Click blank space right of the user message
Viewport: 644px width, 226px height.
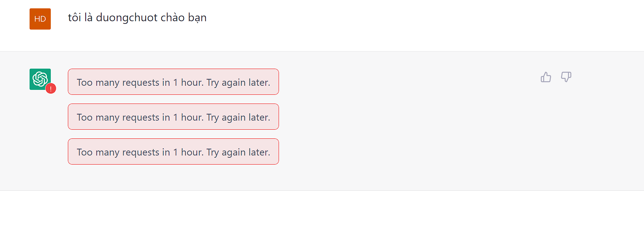click(x=379, y=23)
